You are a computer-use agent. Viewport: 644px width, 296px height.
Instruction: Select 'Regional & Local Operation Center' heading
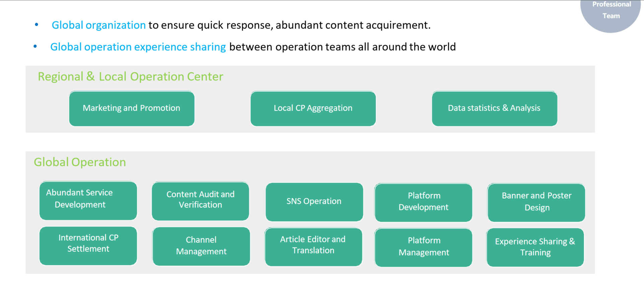click(x=130, y=77)
